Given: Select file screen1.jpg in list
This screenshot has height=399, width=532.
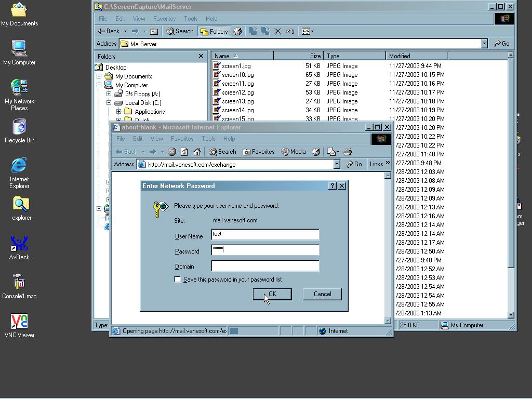Looking at the screenshot, I should [236, 66].
